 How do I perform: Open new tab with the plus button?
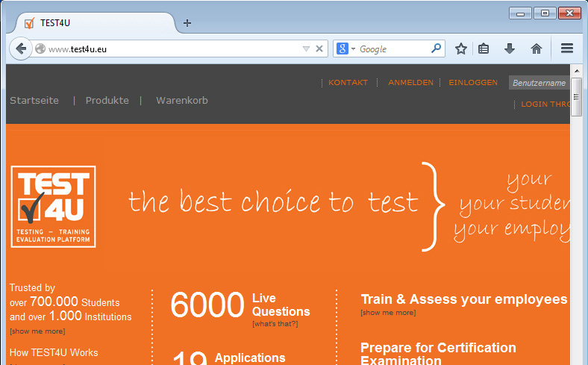click(187, 23)
